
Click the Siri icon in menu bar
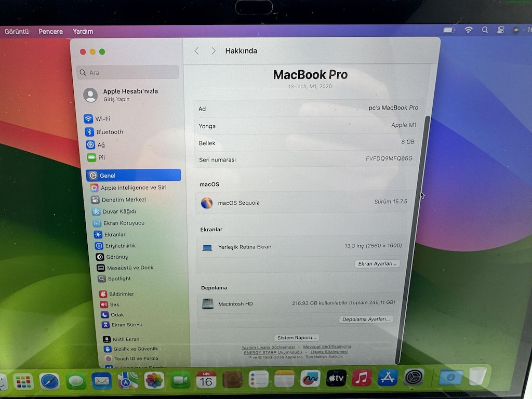[516, 30]
